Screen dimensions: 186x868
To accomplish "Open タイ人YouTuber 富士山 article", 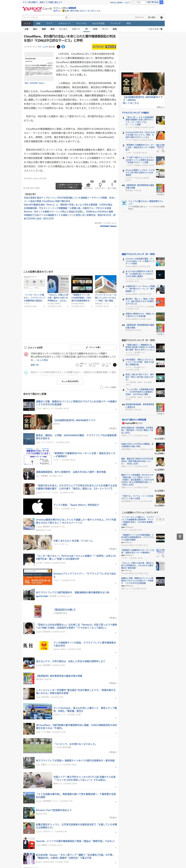I will 85,710.
